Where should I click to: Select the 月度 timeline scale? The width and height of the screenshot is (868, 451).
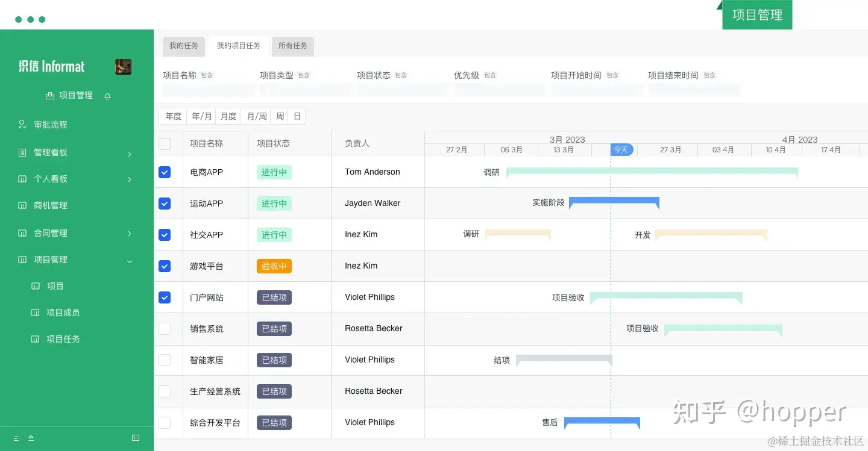[x=228, y=116]
